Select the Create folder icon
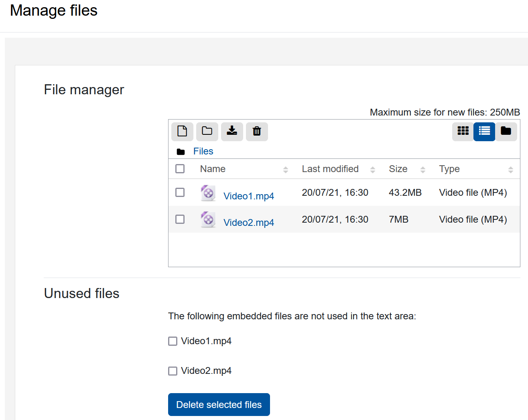The width and height of the screenshot is (528, 420). coord(207,132)
